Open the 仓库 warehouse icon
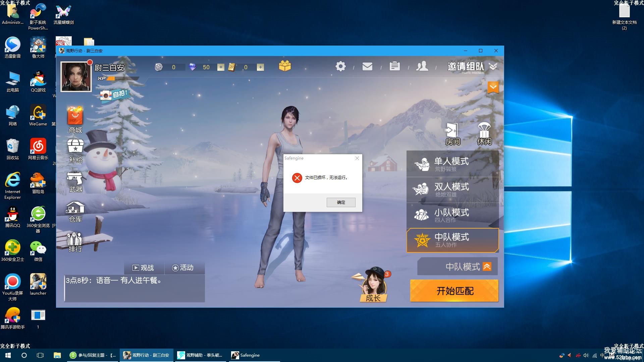 click(x=75, y=212)
